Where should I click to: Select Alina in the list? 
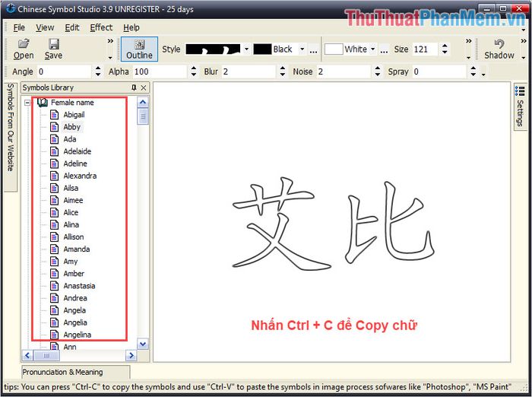(x=71, y=225)
